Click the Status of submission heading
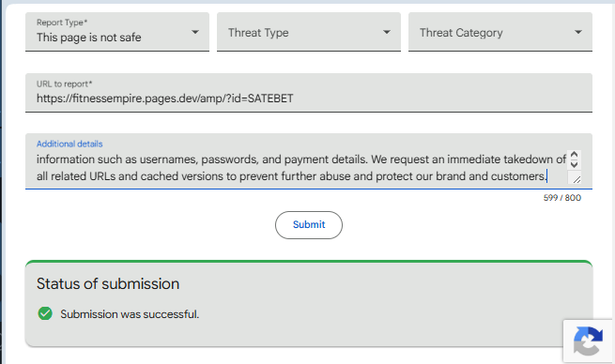 pyautogui.click(x=108, y=283)
